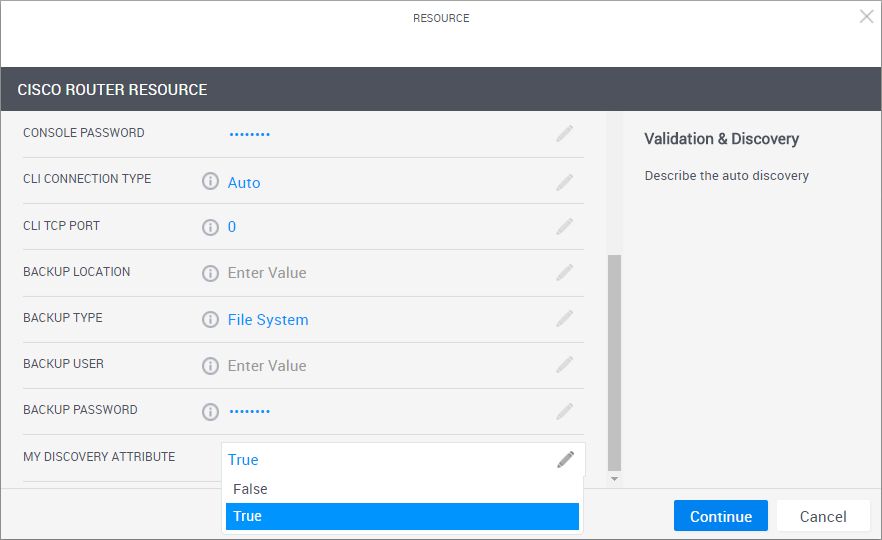Click the Console Password masked value
Screen dimensions: 882x540
tap(250, 134)
